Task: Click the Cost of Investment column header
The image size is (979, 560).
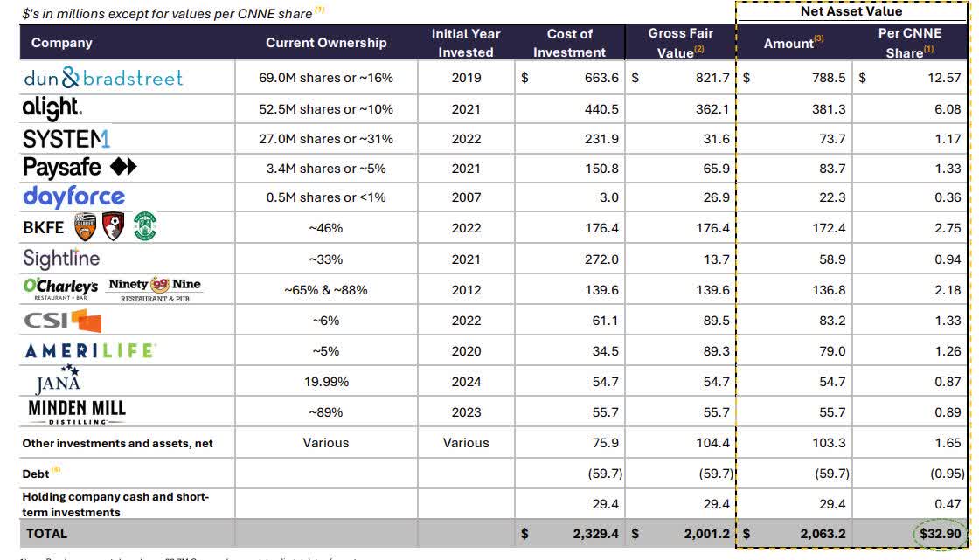Action: [x=569, y=43]
